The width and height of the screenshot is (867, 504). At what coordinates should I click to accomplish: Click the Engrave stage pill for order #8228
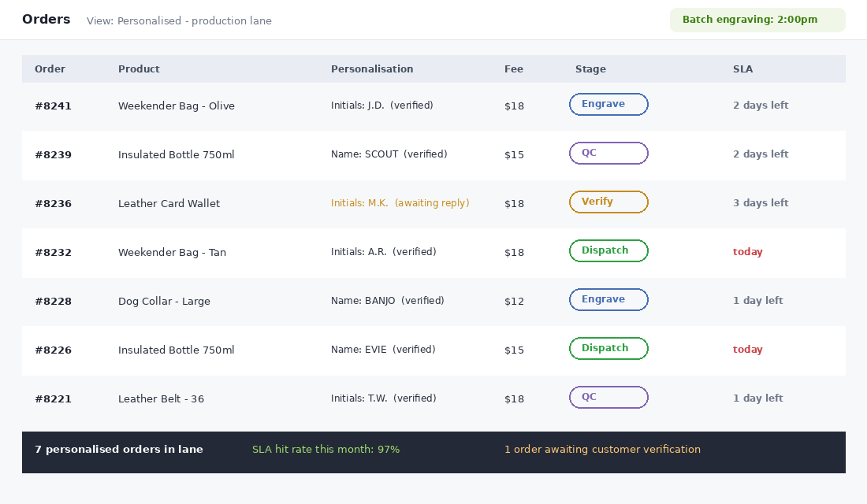[608, 299]
